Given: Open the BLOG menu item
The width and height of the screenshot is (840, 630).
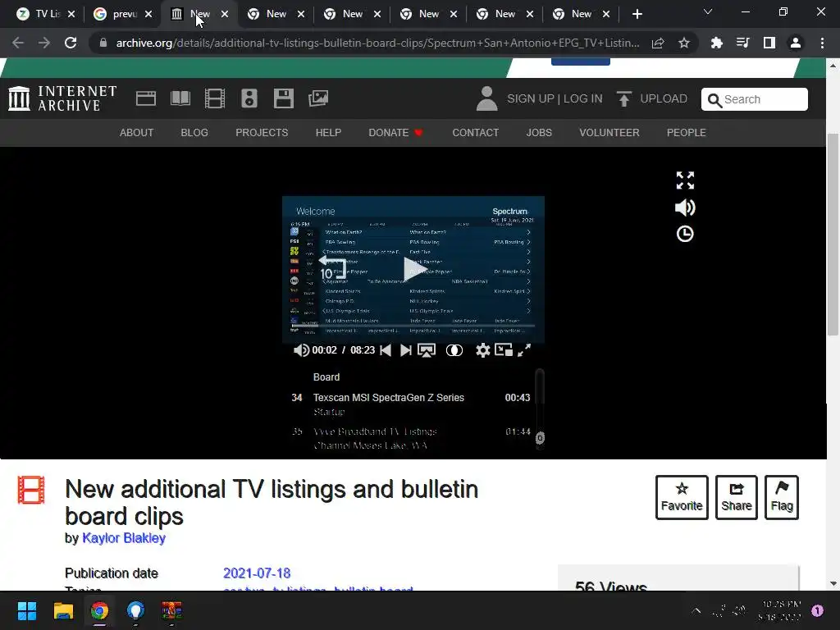Looking at the screenshot, I should [x=194, y=132].
